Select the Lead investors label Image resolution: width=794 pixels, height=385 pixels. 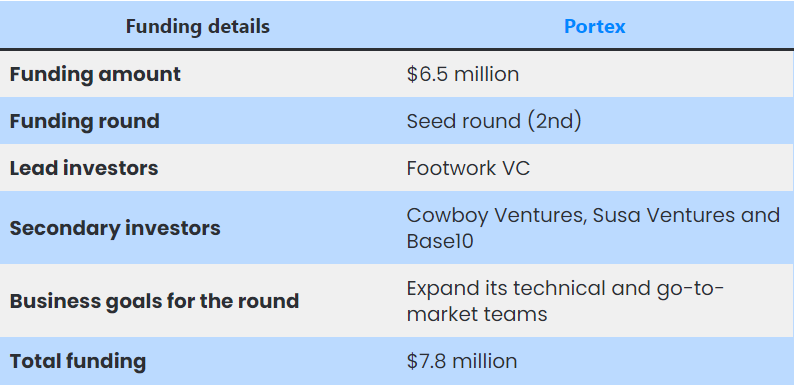click(x=84, y=168)
